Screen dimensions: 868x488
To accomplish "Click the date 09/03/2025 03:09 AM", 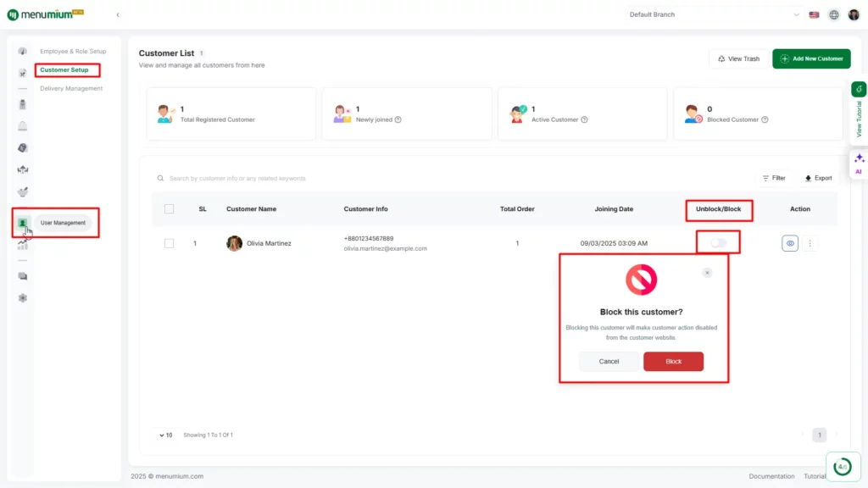I will coord(614,243).
